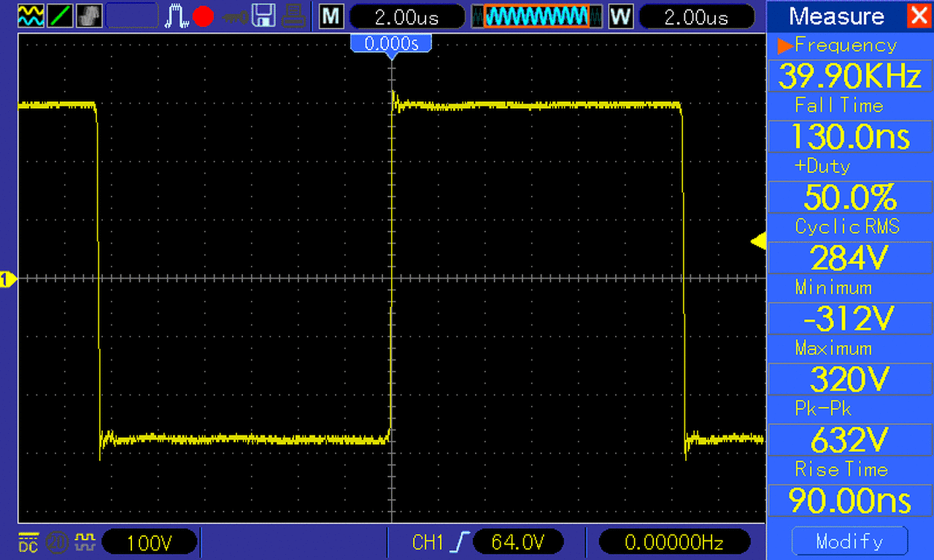934x560 pixels.
Task: Click the 320V maximum value
Action: (x=850, y=378)
